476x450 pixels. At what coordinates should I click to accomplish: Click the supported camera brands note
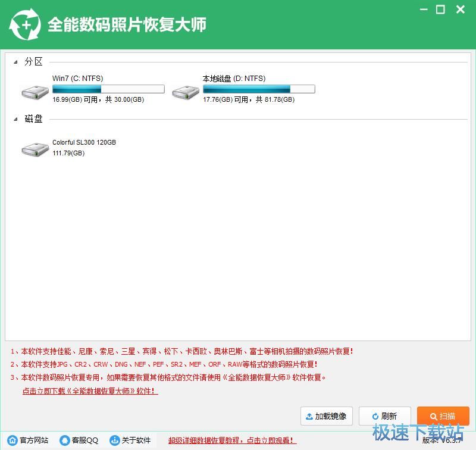click(x=181, y=351)
